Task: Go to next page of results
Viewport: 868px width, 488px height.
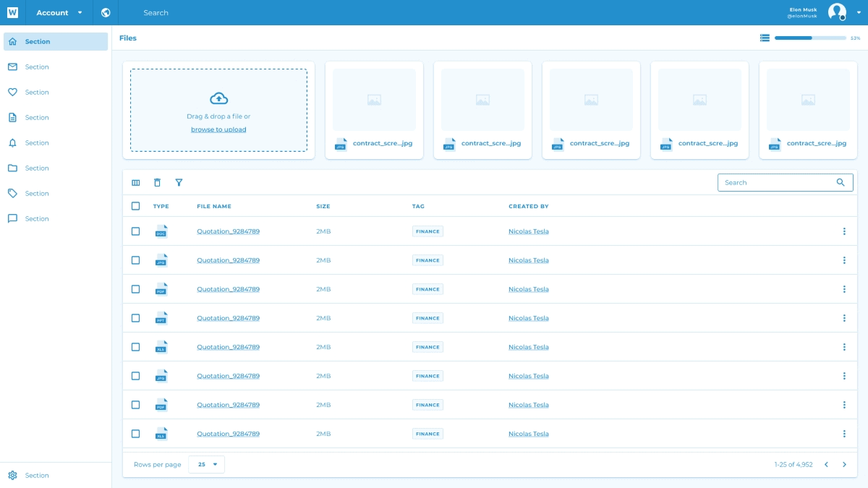Action: (844, 464)
